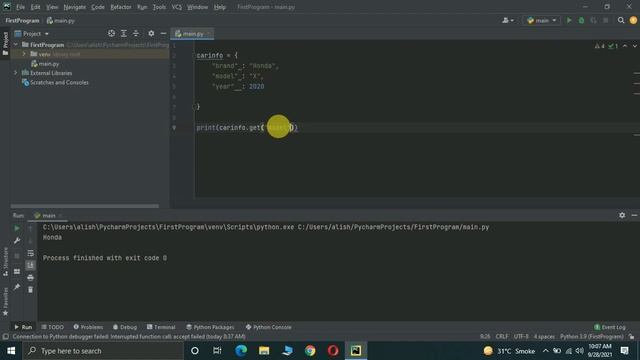The height and width of the screenshot is (360, 640).
Task: Open the orange IDE updates avatar icon
Action: pos(633,20)
